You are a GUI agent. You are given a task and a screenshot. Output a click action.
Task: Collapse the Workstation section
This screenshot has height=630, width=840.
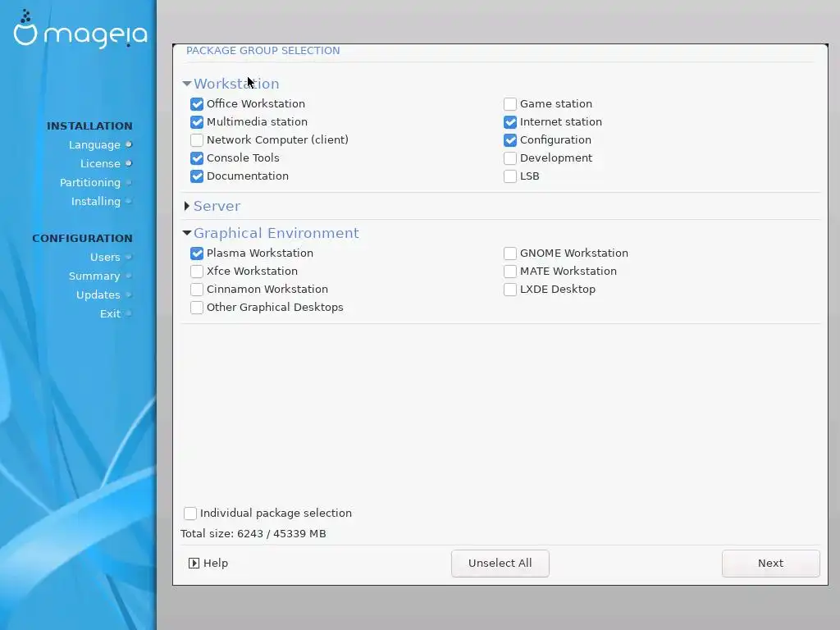tap(187, 84)
